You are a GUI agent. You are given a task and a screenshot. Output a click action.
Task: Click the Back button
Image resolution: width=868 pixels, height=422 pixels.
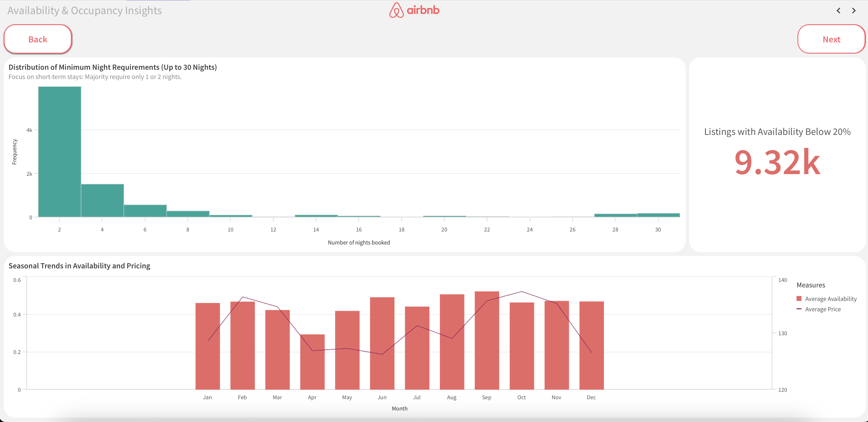tap(38, 39)
